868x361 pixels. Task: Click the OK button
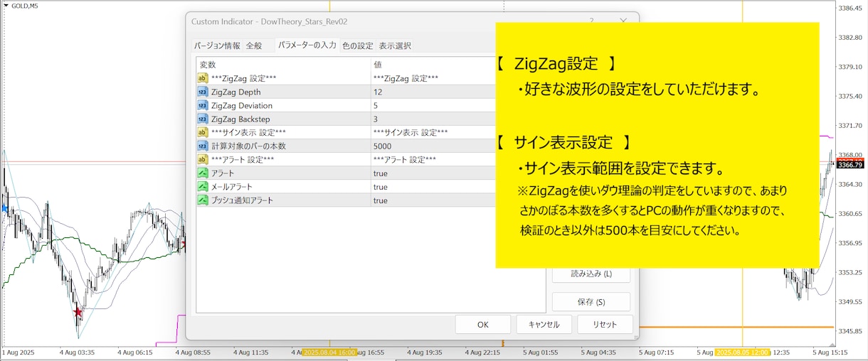pos(483,325)
